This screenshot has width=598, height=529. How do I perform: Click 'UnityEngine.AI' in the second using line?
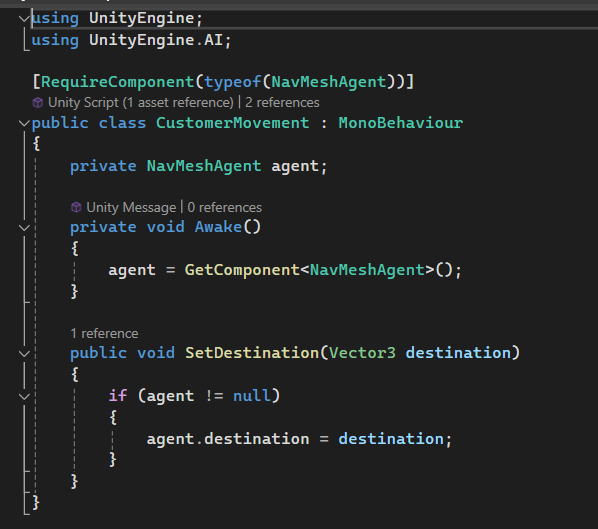(156, 40)
